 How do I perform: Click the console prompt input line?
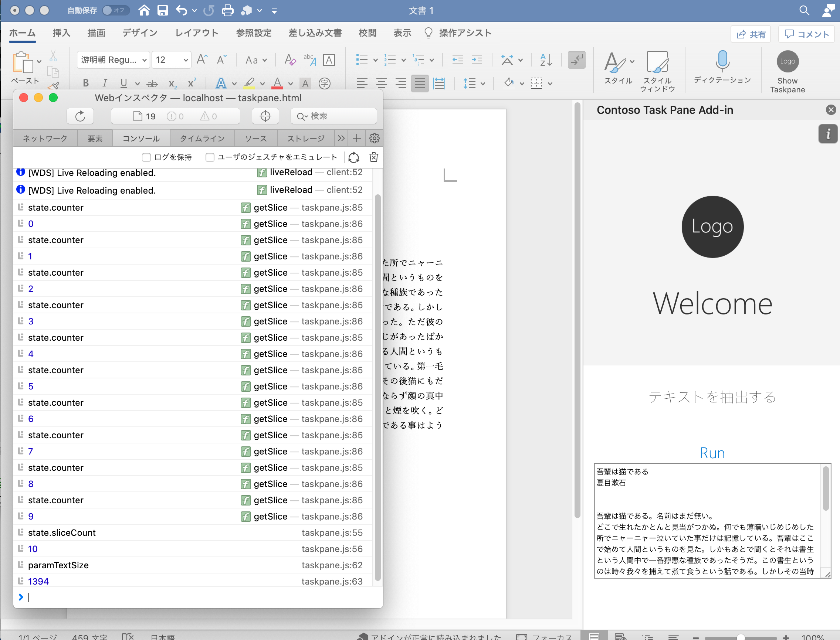point(198,597)
